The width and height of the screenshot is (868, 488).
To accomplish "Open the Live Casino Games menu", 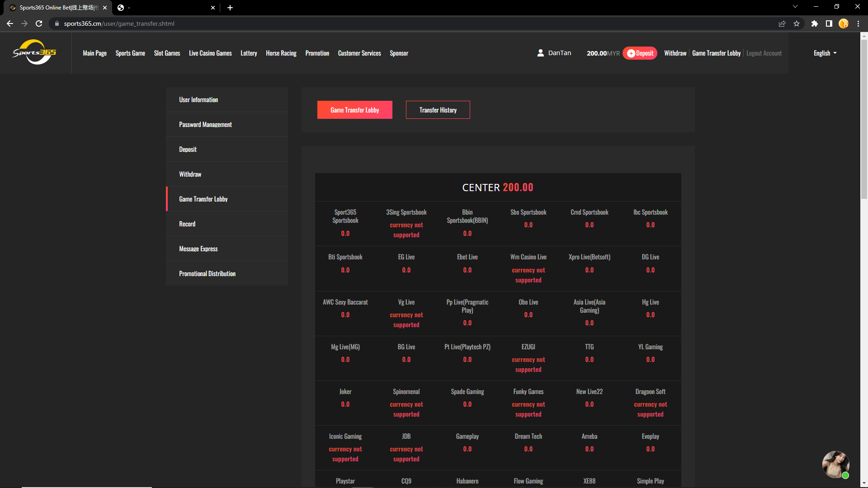I will tap(210, 53).
